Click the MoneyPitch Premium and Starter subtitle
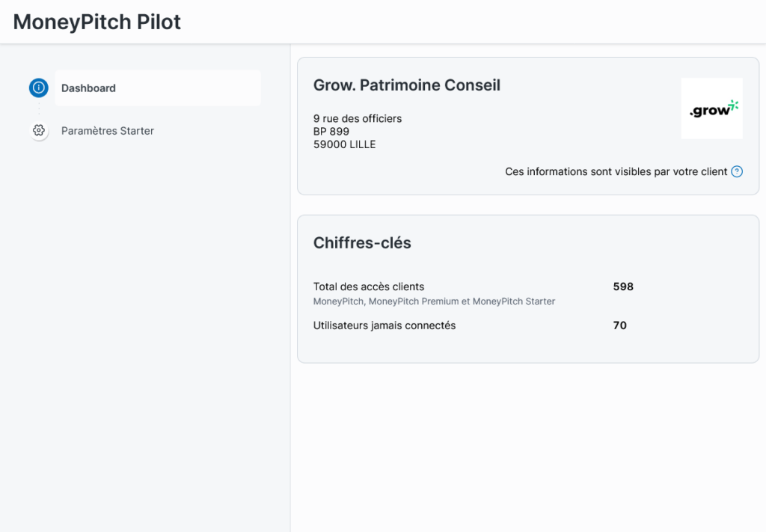The height and width of the screenshot is (532, 766). pyautogui.click(x=434, y=302)
